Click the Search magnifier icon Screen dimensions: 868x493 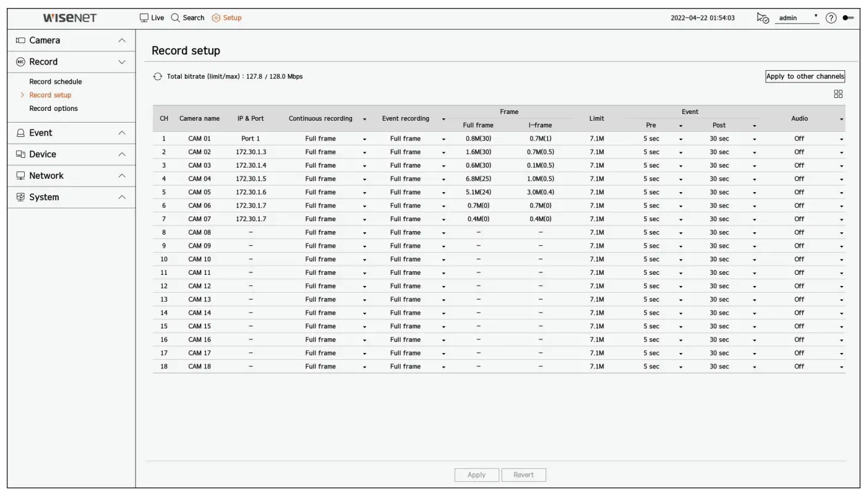(176, 18)
